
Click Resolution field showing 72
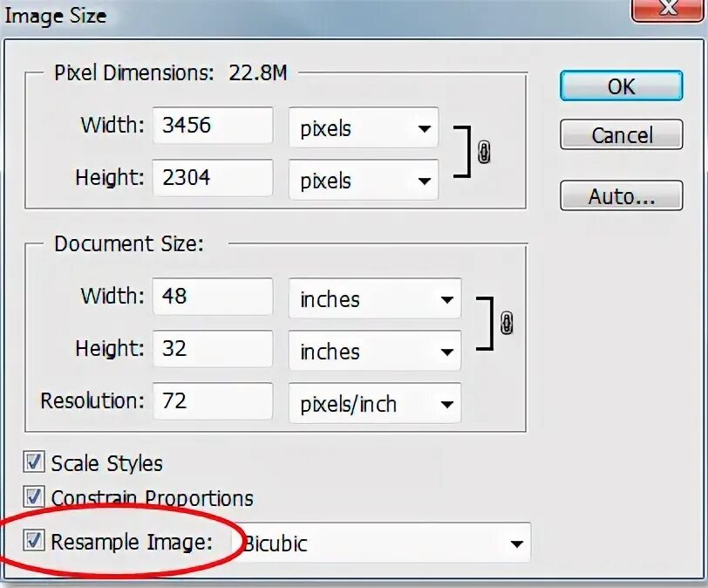pos(213,401)
